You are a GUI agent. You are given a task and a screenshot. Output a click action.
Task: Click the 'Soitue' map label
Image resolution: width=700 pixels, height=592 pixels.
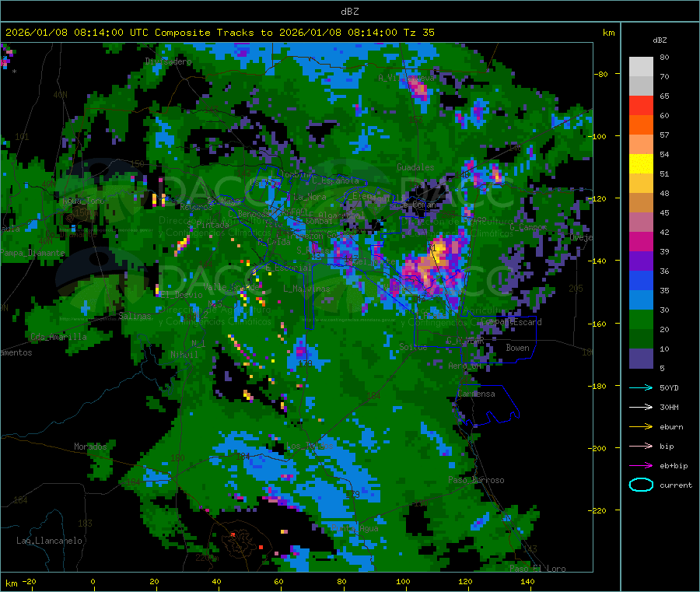coord(413,347)
